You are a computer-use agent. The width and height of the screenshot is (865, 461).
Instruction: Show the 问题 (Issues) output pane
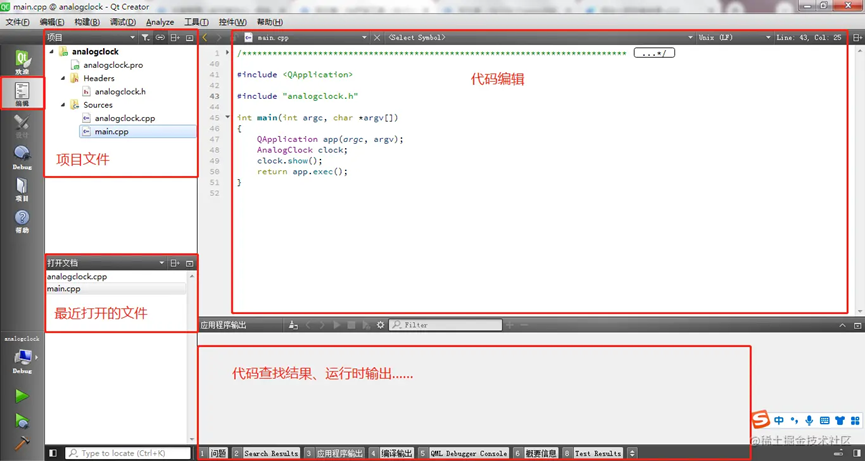(x=213, y=453)
